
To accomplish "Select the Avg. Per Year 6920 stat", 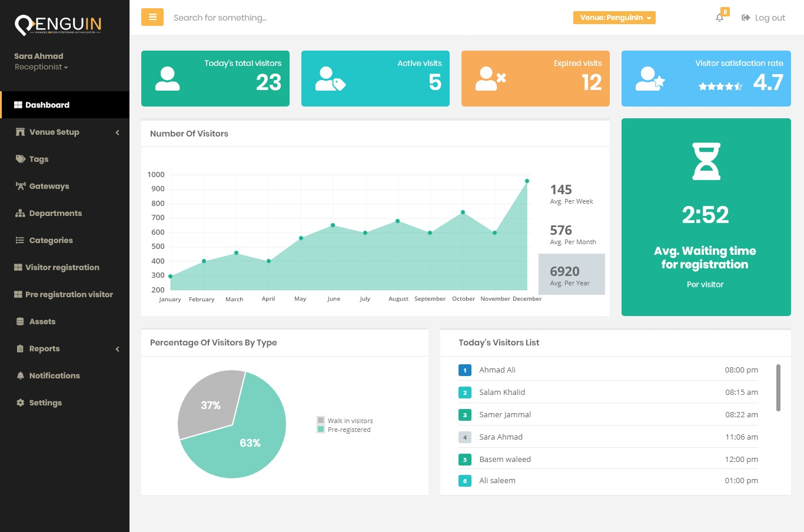I will tap(572, 274).
